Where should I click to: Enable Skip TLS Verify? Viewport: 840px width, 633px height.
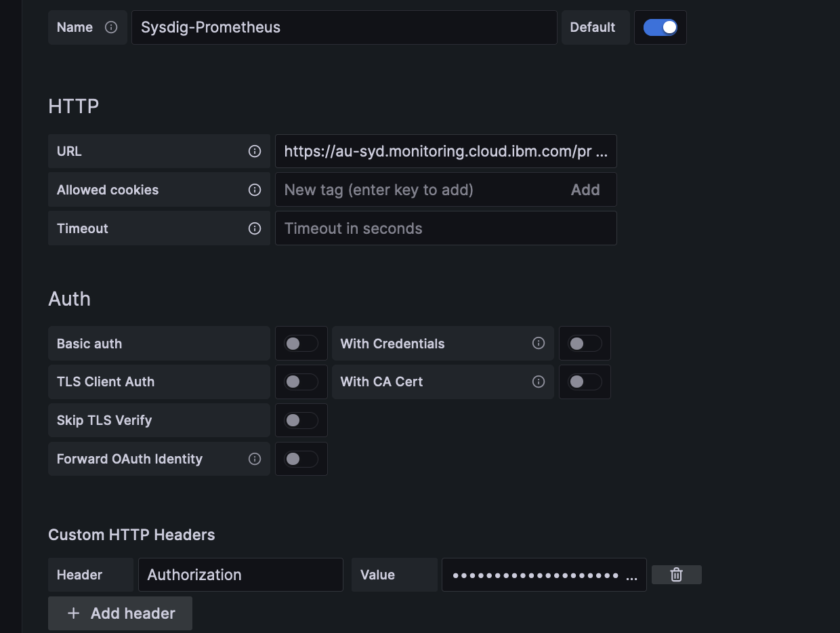pos(301,421)
